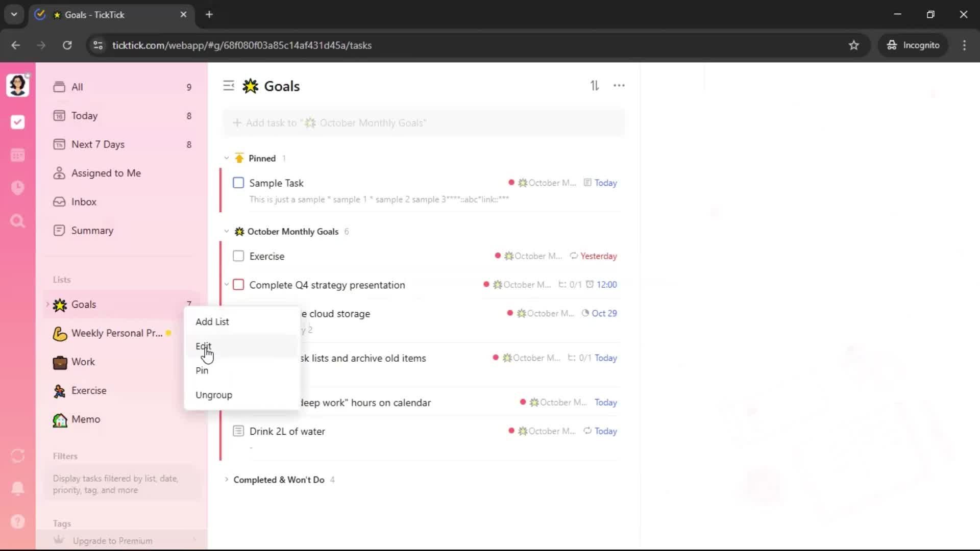
Task: Collapse the Pinned section
Action: click(x=227, y=158)
